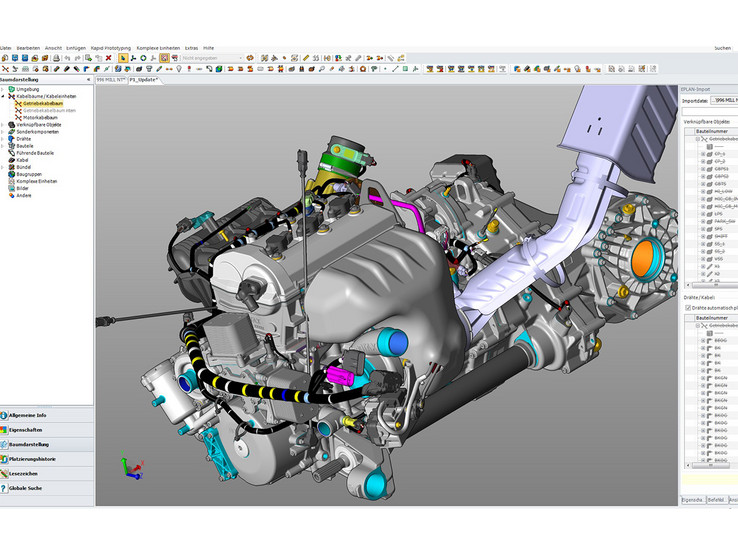Open the Komplexe Einheiten menu
The image size is (738, 555).
click(158, 48)
